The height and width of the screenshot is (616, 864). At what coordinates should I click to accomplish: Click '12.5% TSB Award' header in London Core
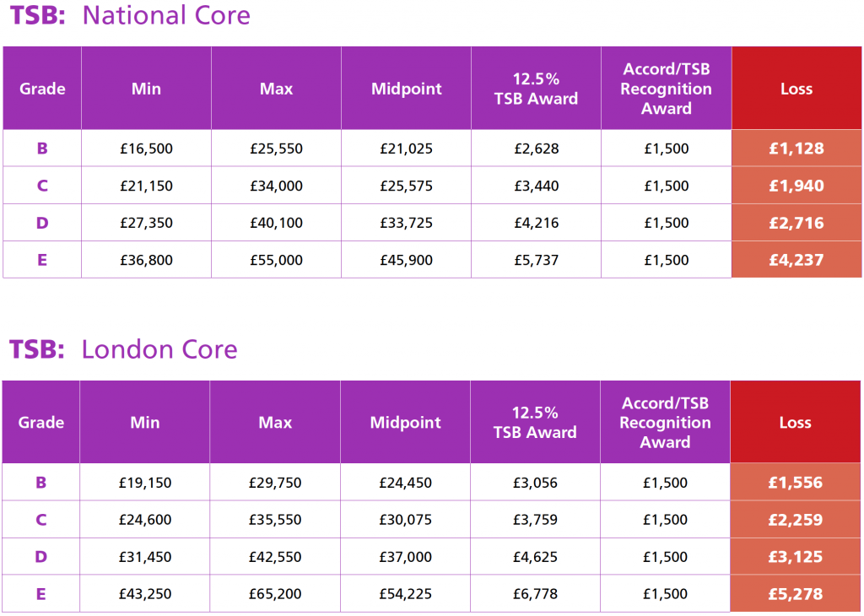point(535,423)
